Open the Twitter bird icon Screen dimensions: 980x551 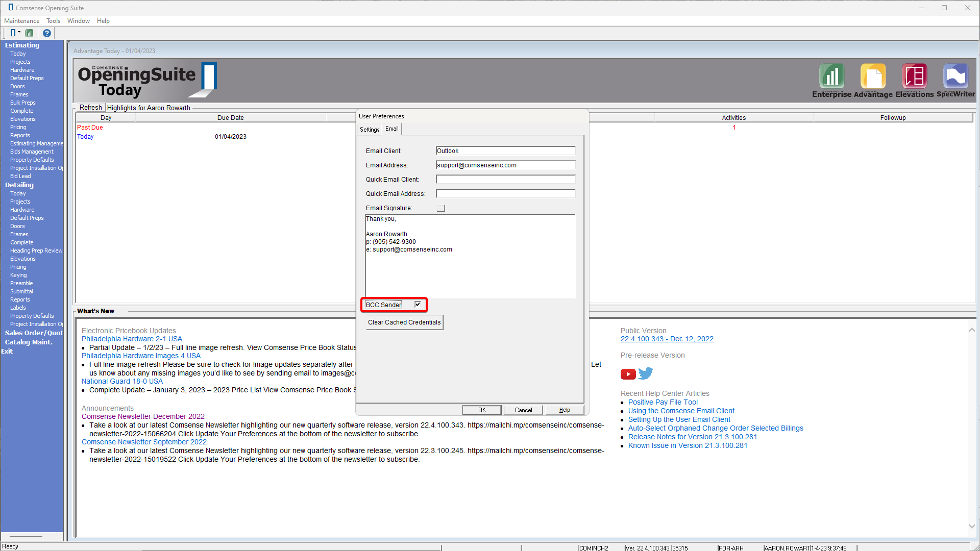click(x=646, y=373)
